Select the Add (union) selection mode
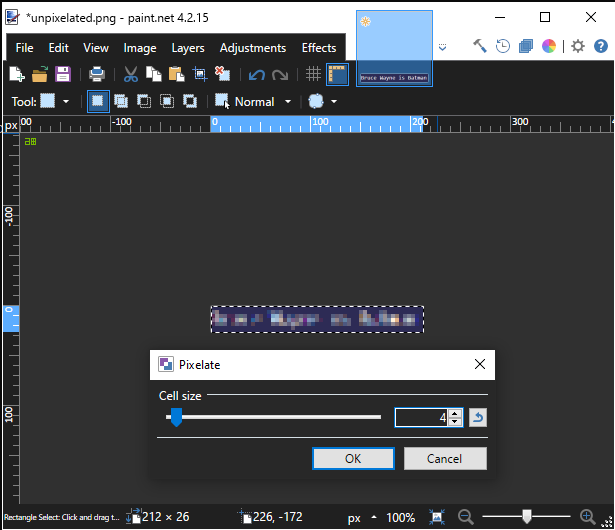Image resolution: width=615 pixels, height=530 pixels. 121,101
